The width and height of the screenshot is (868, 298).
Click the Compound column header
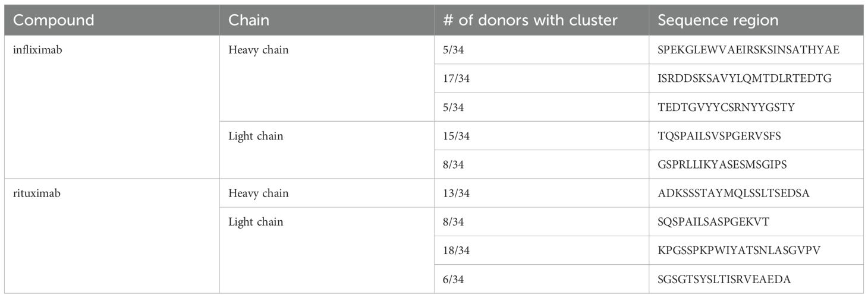pyautogui.click(x=54, y=20)
